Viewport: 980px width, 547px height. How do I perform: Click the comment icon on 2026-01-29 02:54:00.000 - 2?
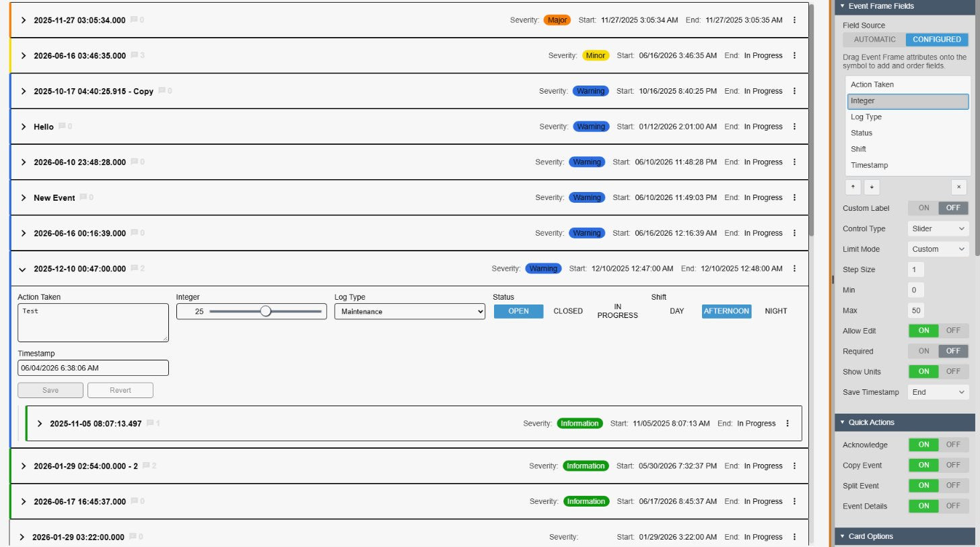[x=146, y=465]
